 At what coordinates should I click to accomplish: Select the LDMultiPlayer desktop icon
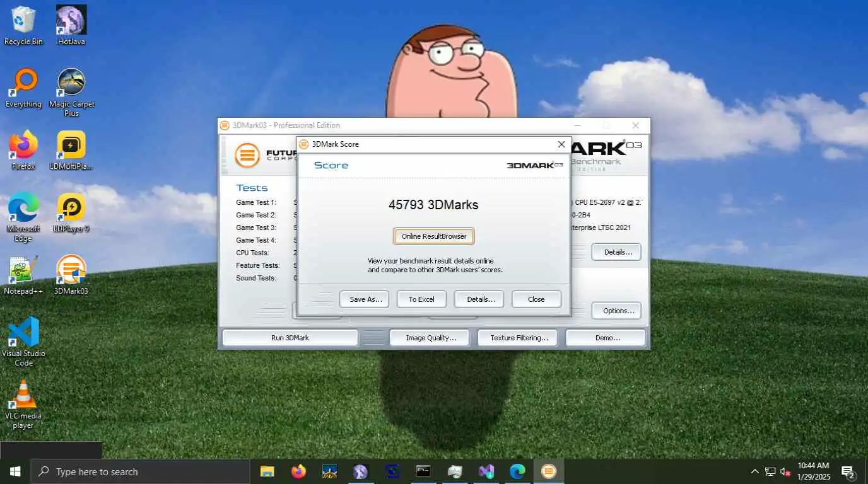click(71, 150)
